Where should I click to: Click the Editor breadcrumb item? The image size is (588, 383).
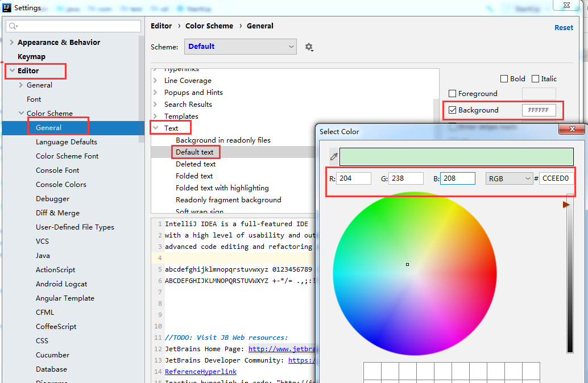[x=162, y=26]
